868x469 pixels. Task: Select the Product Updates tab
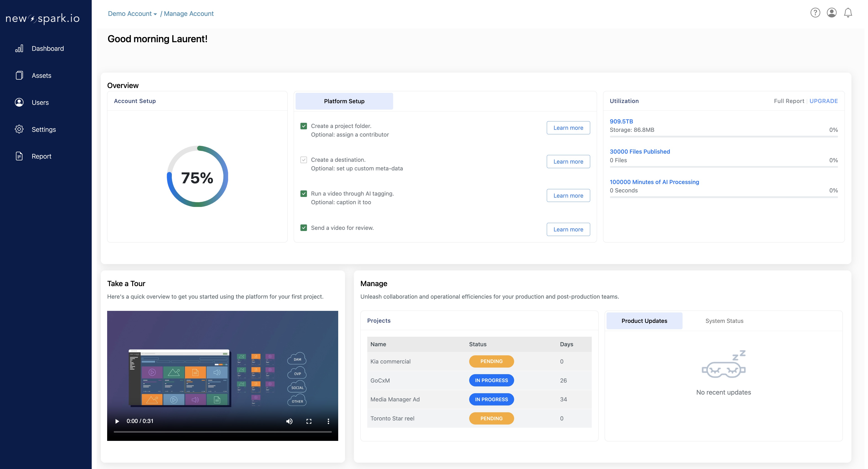tap(644, 321)
